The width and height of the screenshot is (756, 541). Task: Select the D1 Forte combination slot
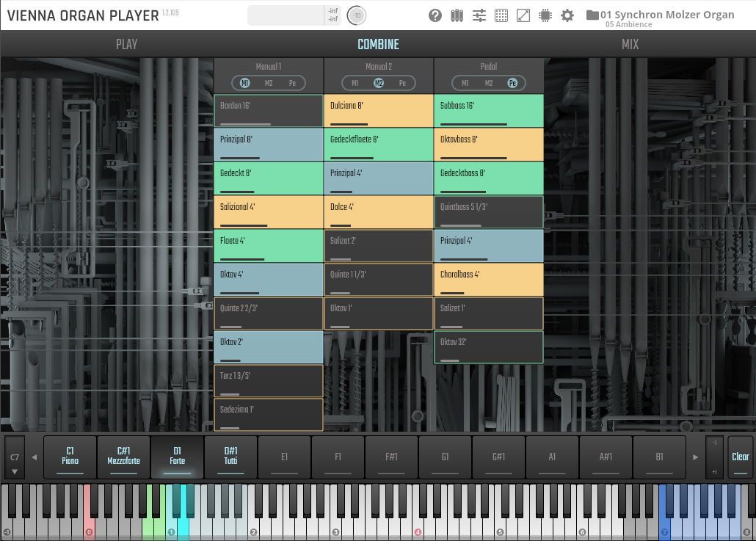pos(177,457)
